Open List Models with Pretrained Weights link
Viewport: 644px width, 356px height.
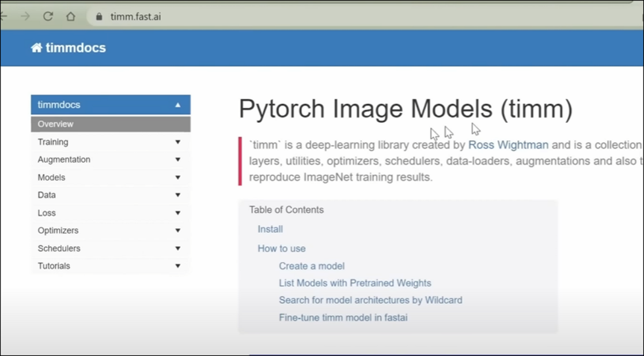pyautogui.click(x=355, y=283)
